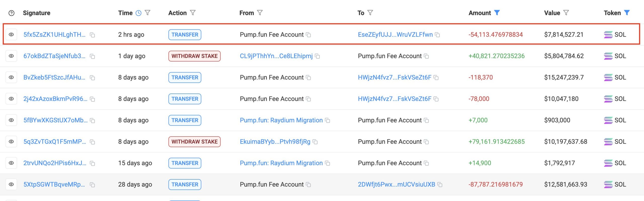Open the From column filter
644x201 pixels.
pos(260,13)
